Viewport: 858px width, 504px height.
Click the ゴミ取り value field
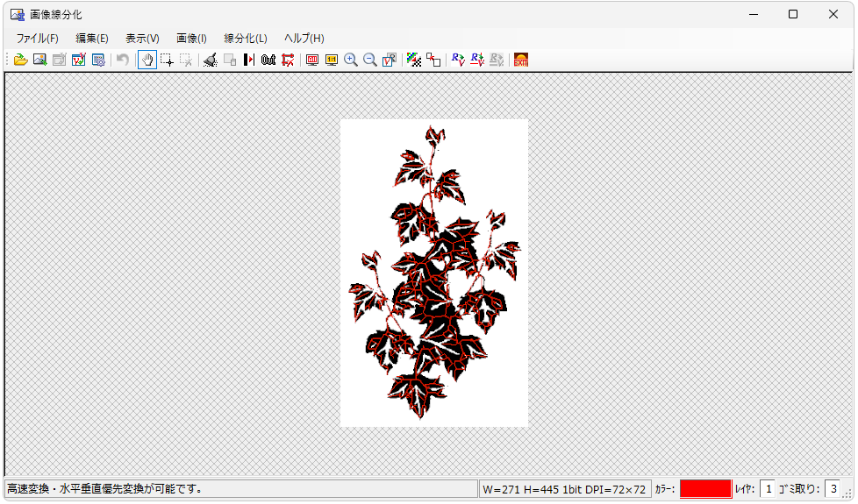click(833, 489)
